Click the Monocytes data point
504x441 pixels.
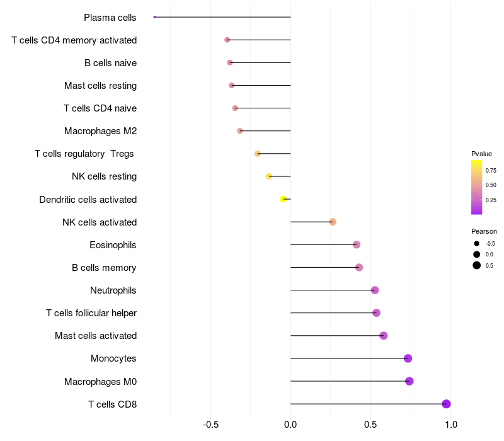tap(408, 358)
